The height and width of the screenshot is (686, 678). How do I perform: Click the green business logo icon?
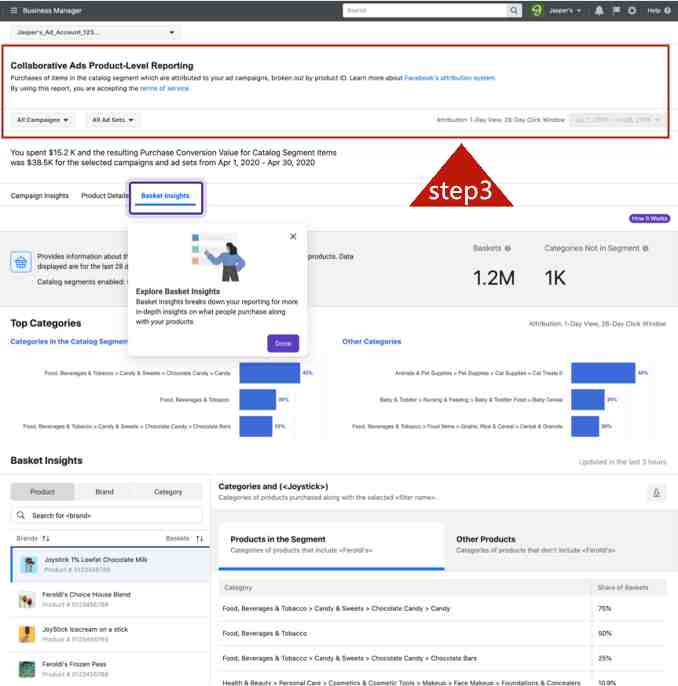pos(537,10)
